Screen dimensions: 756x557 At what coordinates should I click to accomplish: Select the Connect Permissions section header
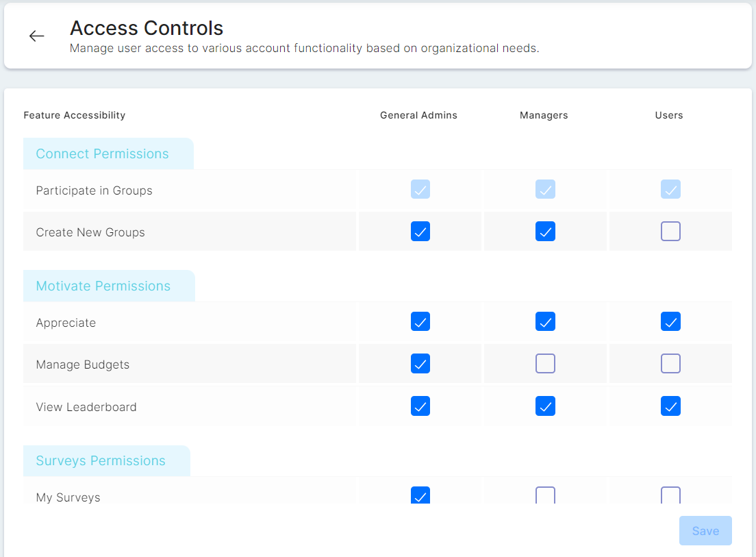102,154
